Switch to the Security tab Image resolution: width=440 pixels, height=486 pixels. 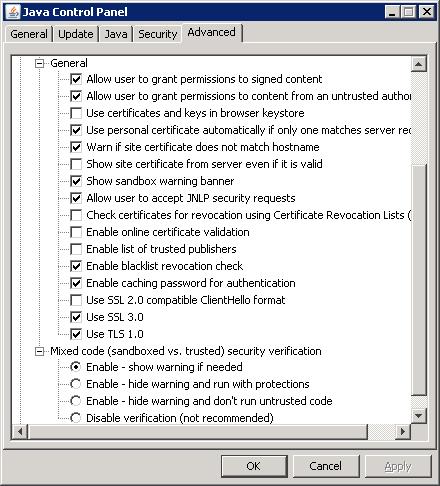[157, 34]
